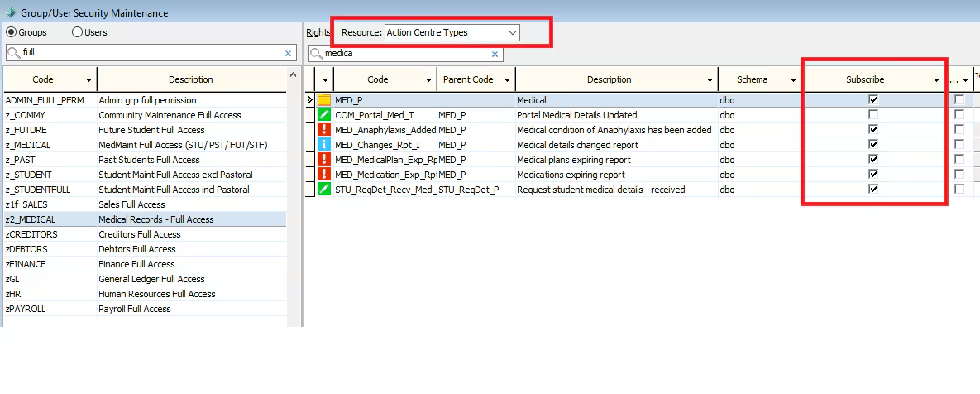Check Subscribe for Portal Medical Details Updated
Viewport: 980px width, 394px height.
[874, 114]
